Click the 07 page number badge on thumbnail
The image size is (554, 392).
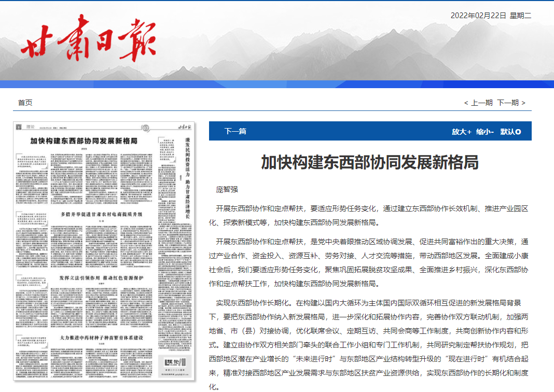(146, 128)
